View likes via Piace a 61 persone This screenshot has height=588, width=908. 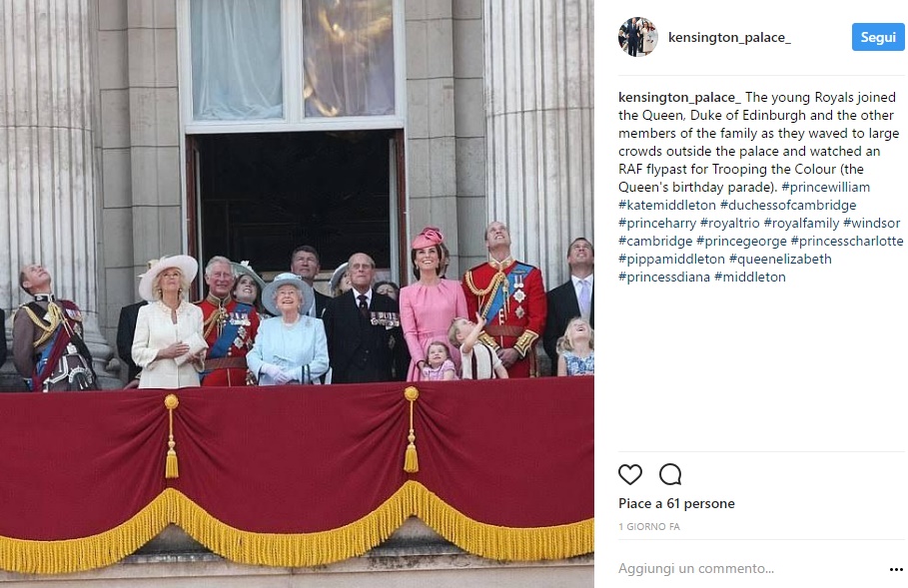(676, 503)
